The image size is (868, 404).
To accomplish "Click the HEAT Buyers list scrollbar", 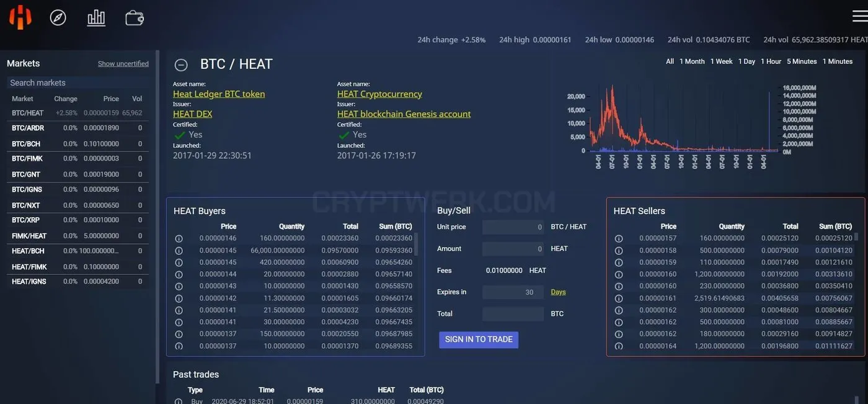I will pyautogui.click(x=416, y=244).
